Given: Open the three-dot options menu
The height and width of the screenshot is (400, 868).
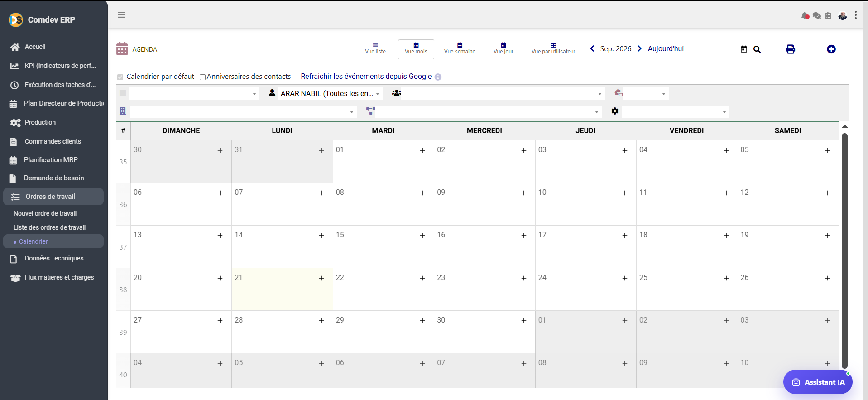Looking at the screenshot, I should [x=856, y=15].
